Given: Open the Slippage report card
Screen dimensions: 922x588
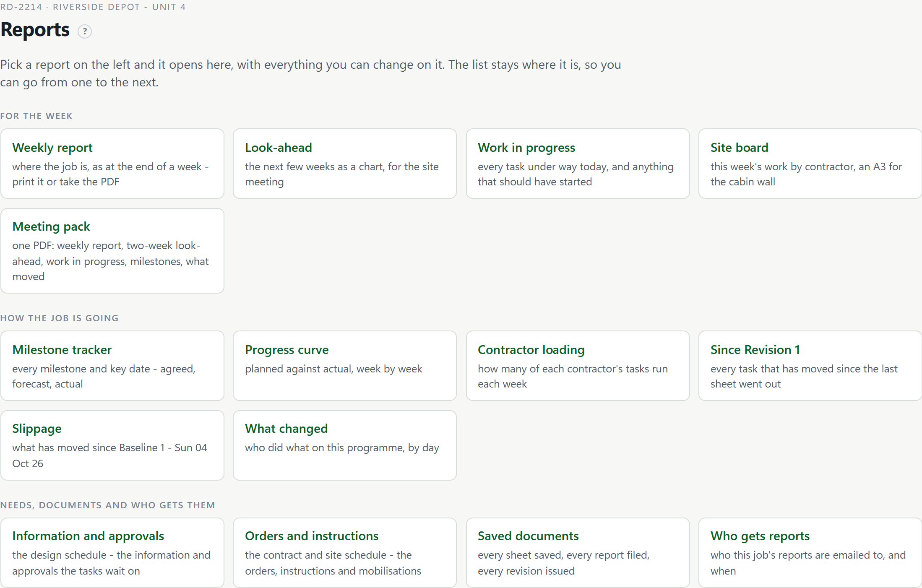Looking at the screenshot, I should click(x=112, y=445).
